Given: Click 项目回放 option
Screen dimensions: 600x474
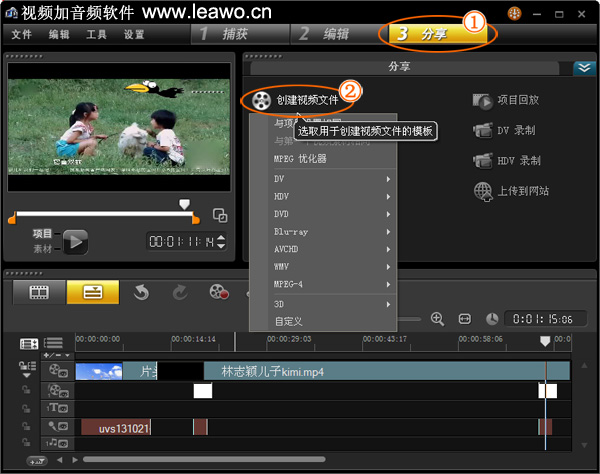Looking at the screenshot, I should point(506,101).
